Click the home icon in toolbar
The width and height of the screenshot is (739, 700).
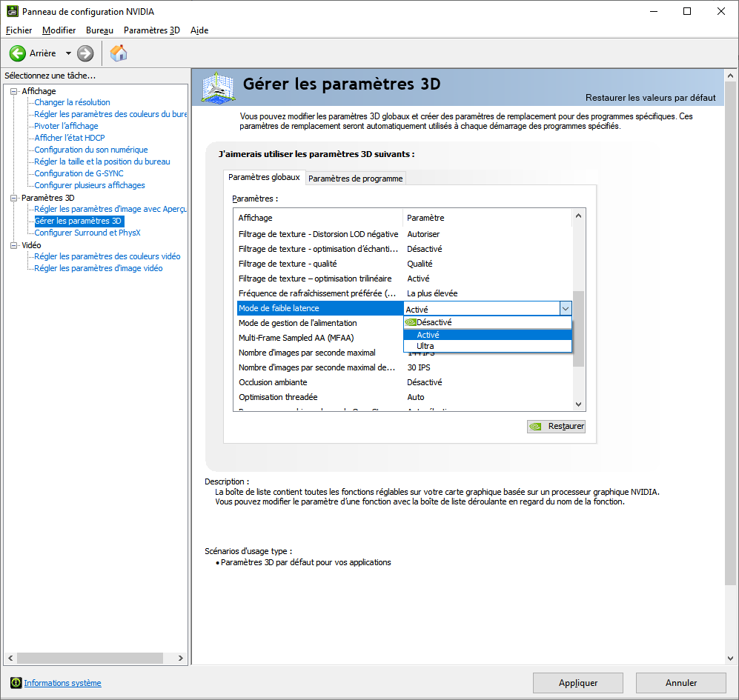[x=119, y=53]
